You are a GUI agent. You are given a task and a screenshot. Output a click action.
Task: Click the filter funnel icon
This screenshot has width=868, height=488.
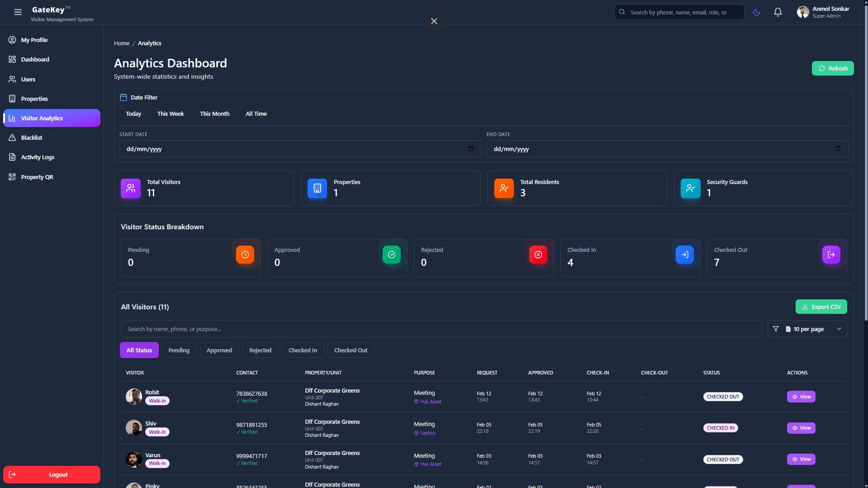776,329
